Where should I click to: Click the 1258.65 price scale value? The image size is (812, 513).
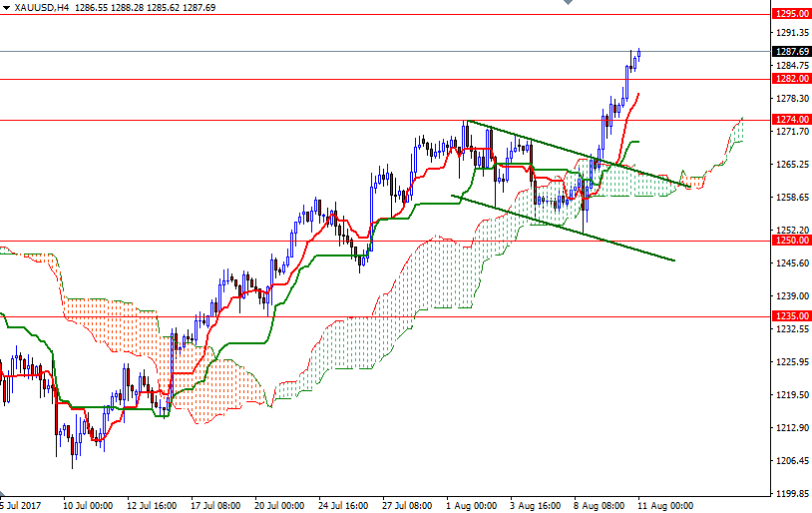[x=792, y=198]
